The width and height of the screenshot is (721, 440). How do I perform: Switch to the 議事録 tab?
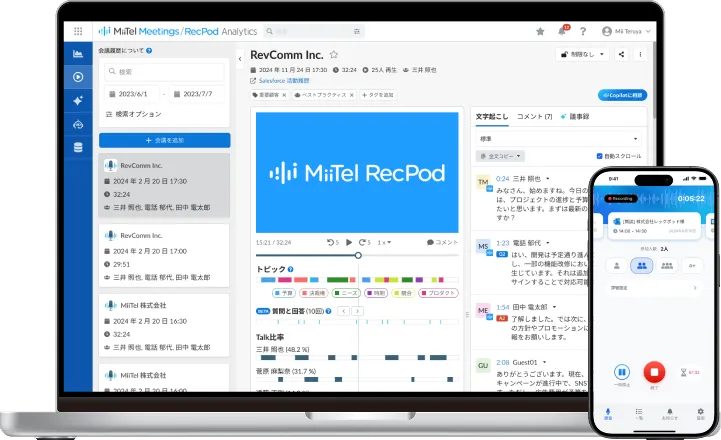click(x=577, y=117)
